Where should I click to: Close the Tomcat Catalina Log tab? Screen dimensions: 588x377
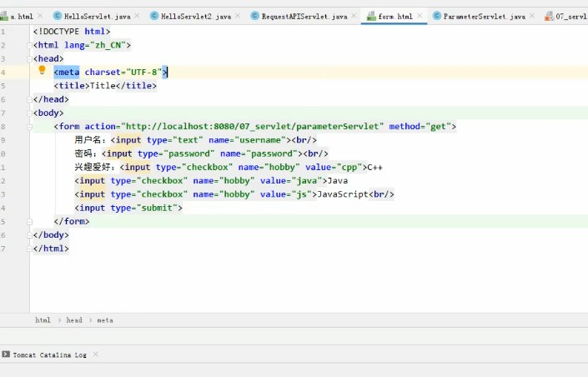click(x=96, y=354)
